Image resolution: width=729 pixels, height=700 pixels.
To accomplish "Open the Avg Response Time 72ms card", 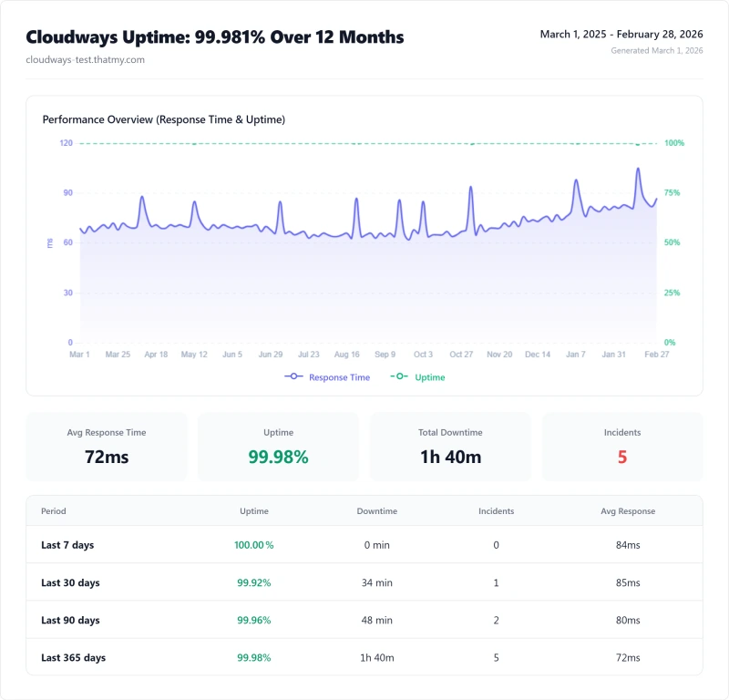I will [107, 447].
